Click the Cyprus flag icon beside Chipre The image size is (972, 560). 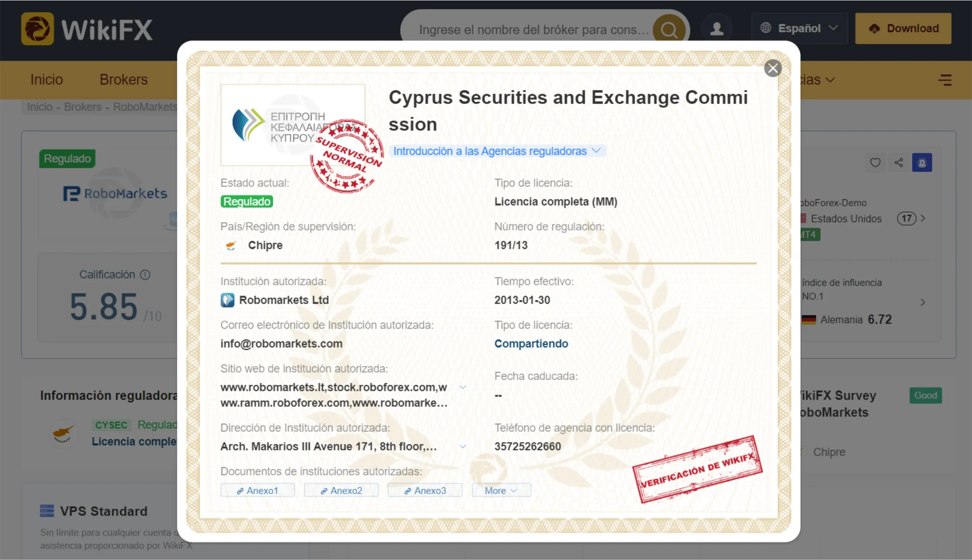click(x=231, y=245)
